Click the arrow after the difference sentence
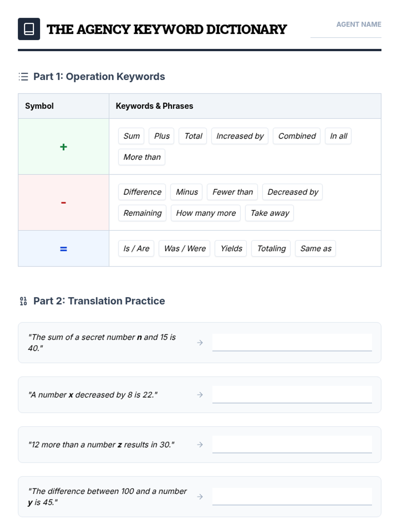This screenshot has height=532, width=399. pos(200,497)
